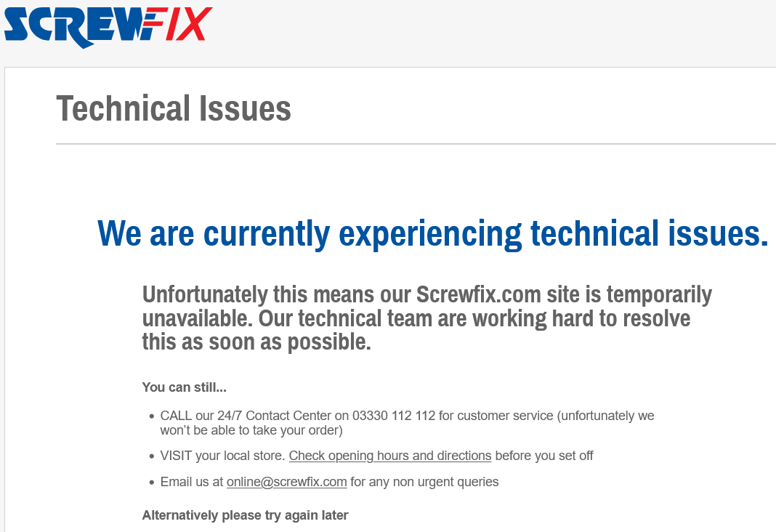Image resolution: width=776 pixels, height=532 pixels.
Task: Click the Technical Issues page heading
Action: [174, 108]
